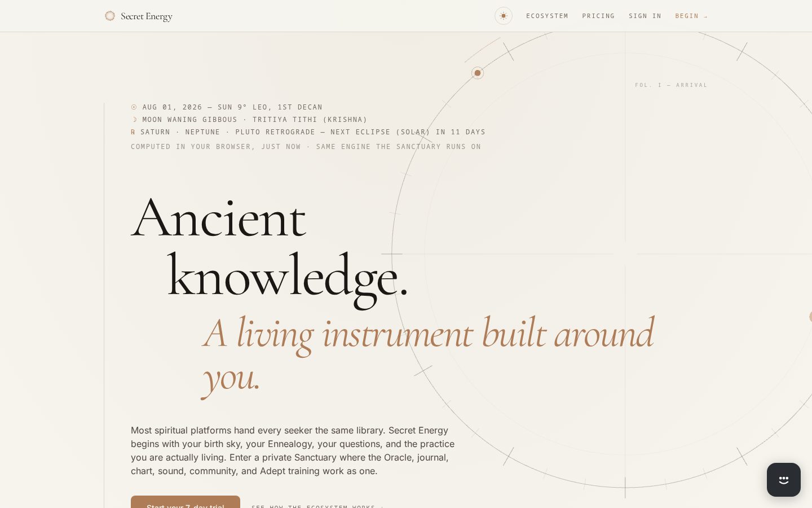
Task: Click the Start your 7-day trial button
Action: tap(186, 502)
